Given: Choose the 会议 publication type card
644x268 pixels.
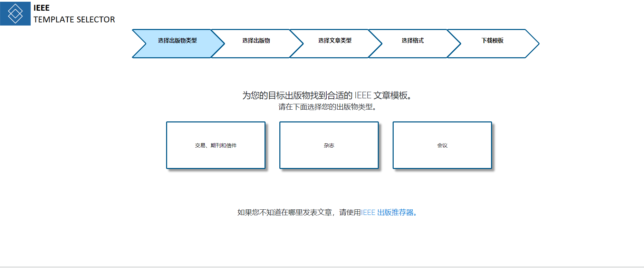Looking at the screenshot, I should (x=442, y=145).
